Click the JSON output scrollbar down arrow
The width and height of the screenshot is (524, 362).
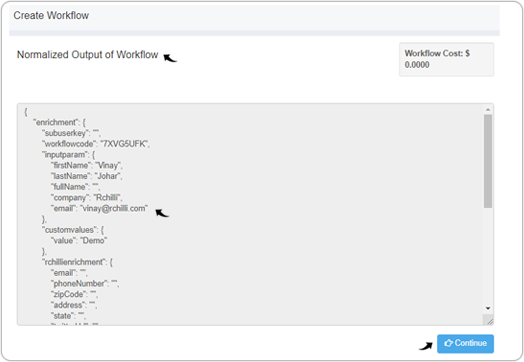click(x=488, y=308)
